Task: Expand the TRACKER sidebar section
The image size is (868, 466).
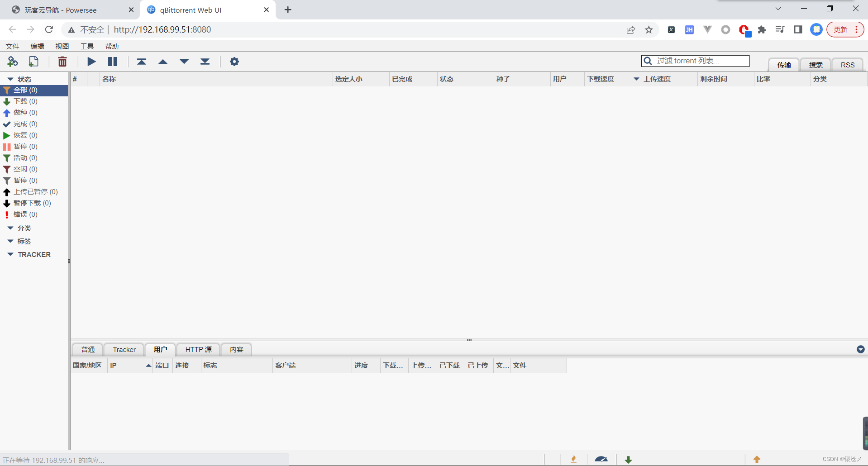Action: pyautogui.click(x=10, y=254)
